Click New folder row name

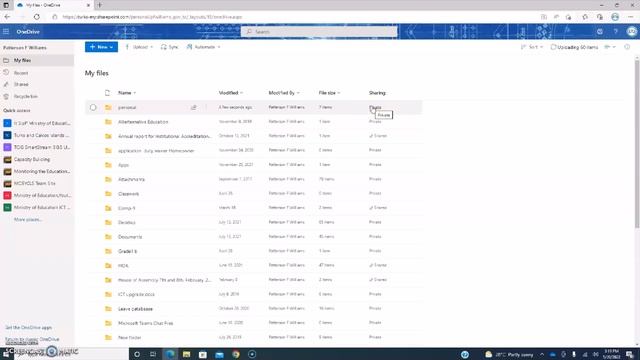[x=129, y=338]
